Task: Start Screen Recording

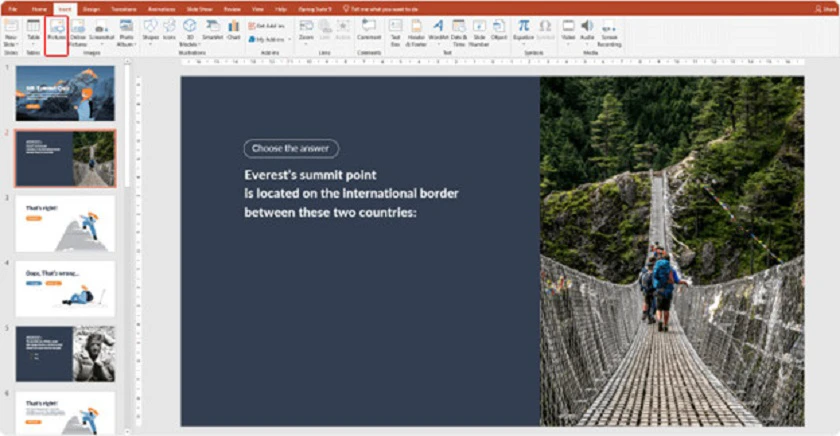Action: pos(609,33)
